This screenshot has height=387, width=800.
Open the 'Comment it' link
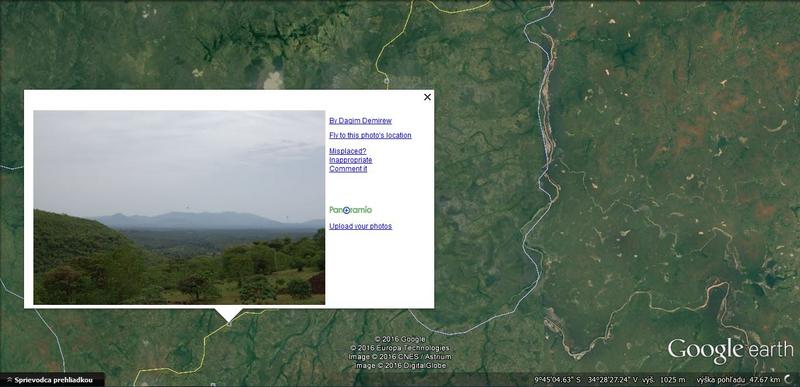[348, 169]
